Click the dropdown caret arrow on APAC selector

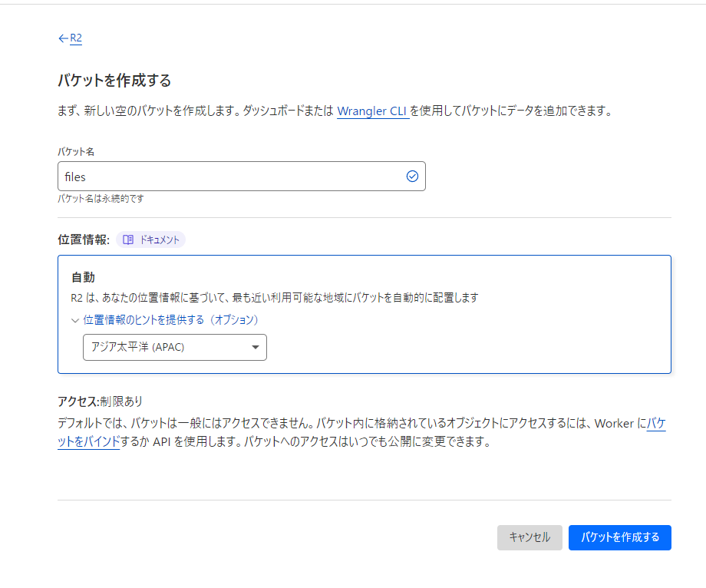[x=256, y=347]
